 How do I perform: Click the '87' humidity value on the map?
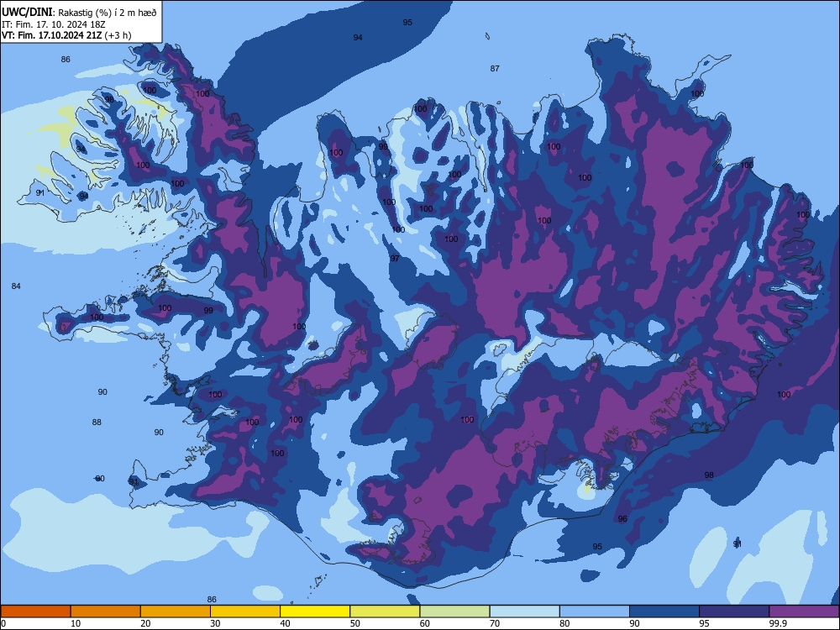point(495,69)
